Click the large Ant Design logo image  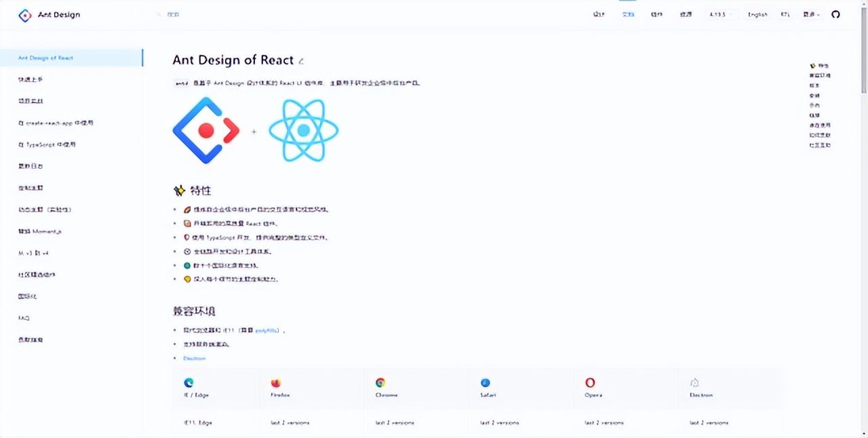[206, 130]
